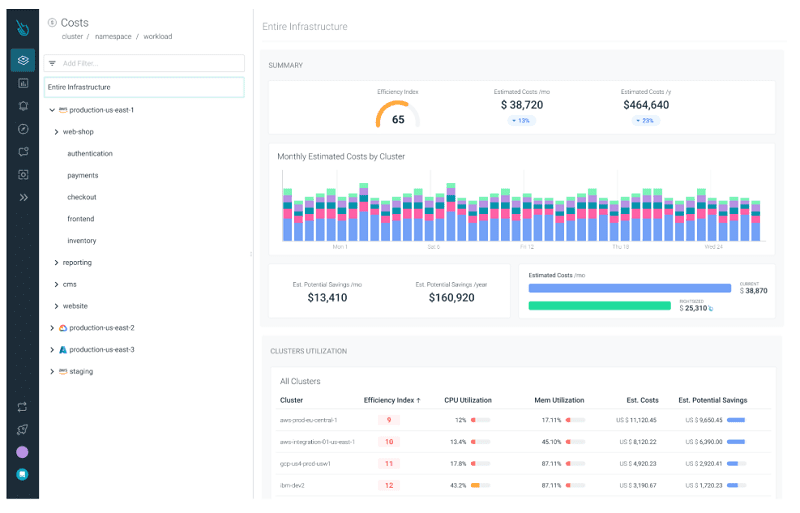Collapse the production-us-east-1 cluster
The image size is (800, 513).
(52, 110)
